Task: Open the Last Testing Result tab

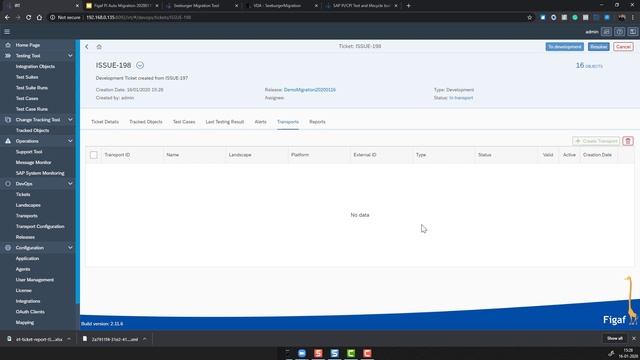Action: point(224,122)
